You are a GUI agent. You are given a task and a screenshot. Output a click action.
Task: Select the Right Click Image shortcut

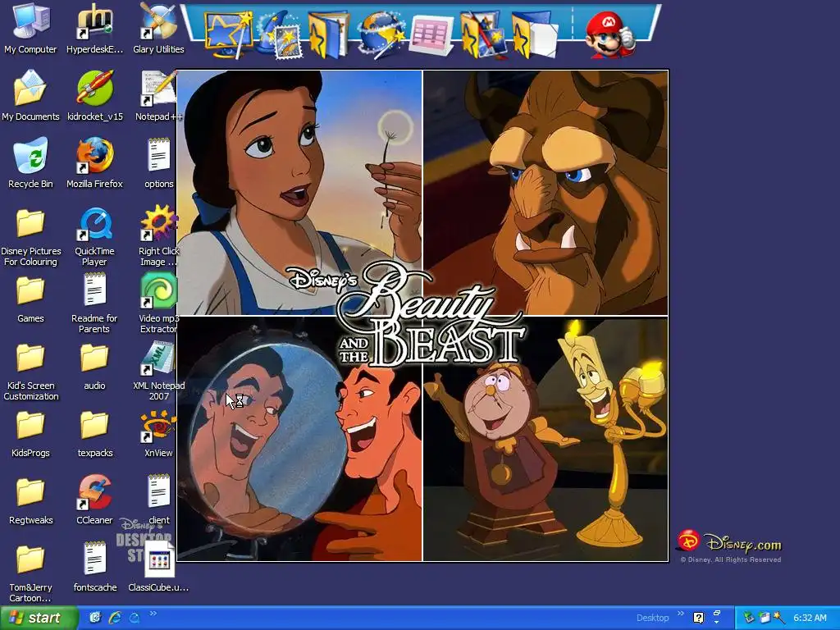[158, 235]
